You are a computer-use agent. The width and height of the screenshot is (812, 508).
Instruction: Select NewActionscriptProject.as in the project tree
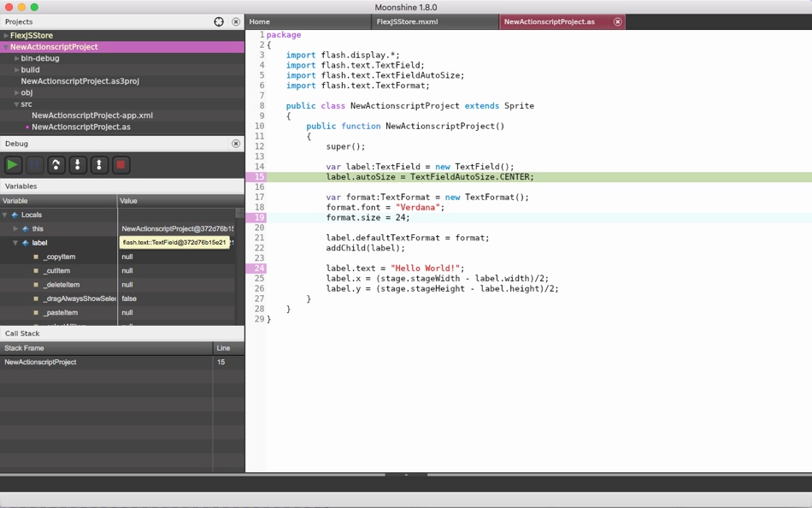coord(81,127)
